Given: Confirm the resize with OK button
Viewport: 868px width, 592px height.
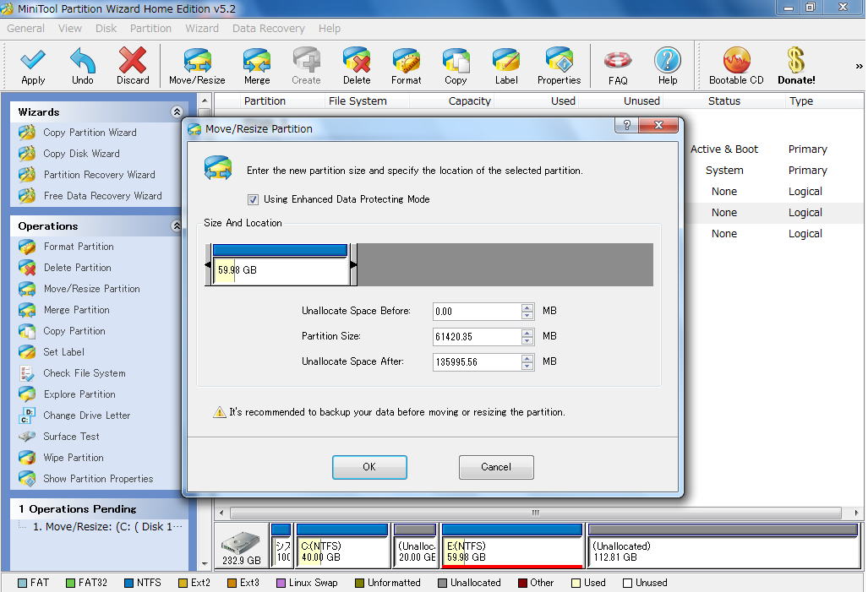Looking at the screenshot, I should (369, 467).
